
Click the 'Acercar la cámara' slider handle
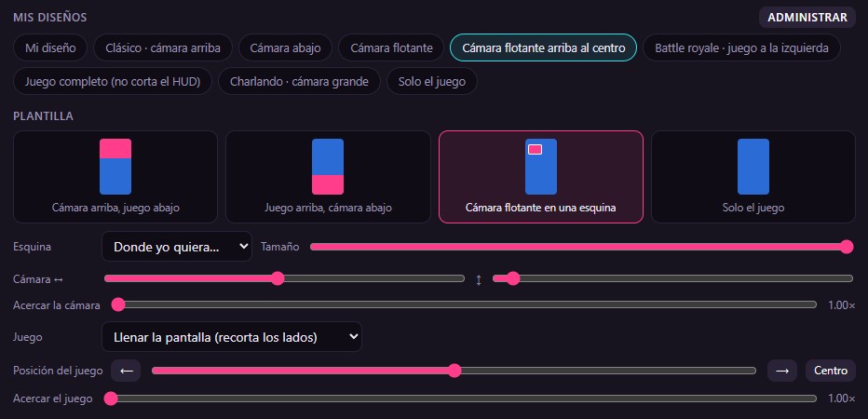(118, 304)
